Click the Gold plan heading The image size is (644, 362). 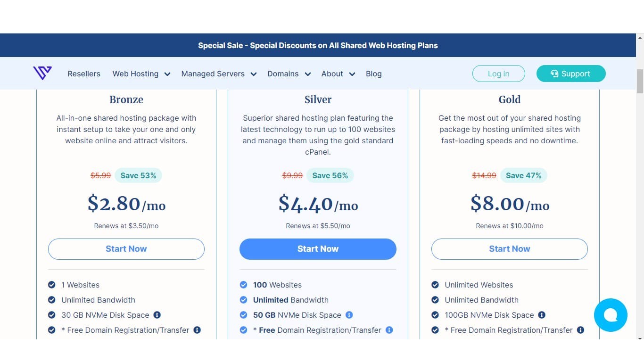pyautogui.click(x=510, y=99)
